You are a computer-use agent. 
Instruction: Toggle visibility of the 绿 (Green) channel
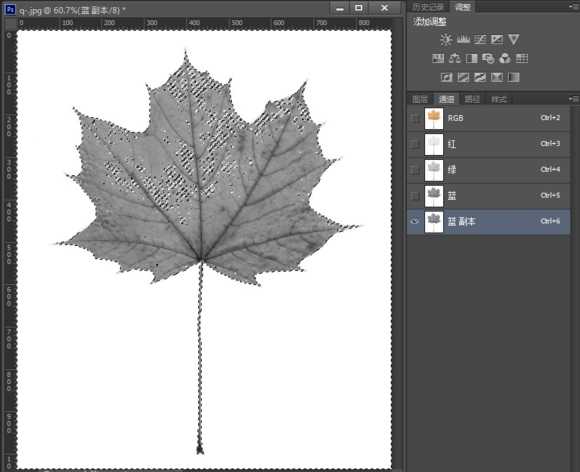[415, 170]
